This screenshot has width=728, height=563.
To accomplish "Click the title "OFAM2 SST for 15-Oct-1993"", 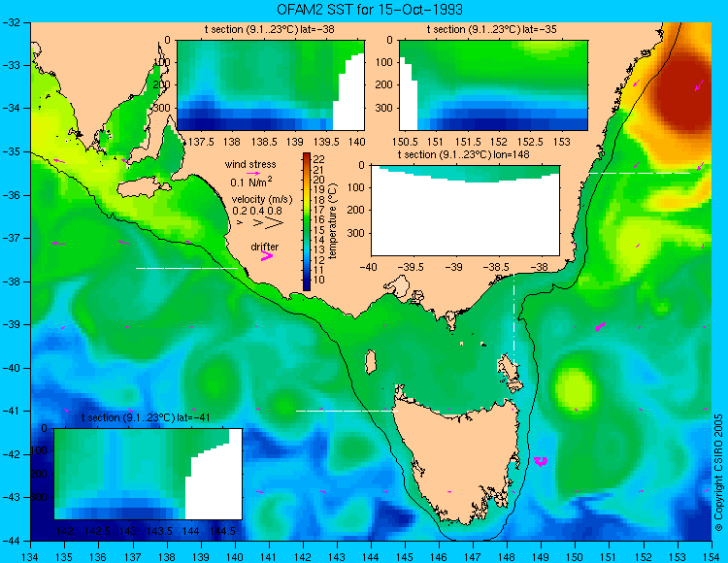I will tap(370, 10).
